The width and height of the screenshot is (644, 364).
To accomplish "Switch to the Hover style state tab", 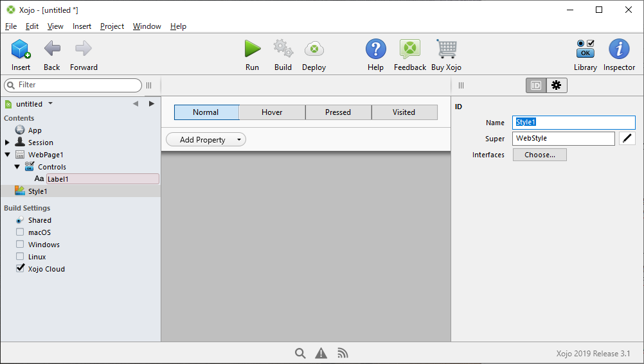I will (x=273, y=112).
